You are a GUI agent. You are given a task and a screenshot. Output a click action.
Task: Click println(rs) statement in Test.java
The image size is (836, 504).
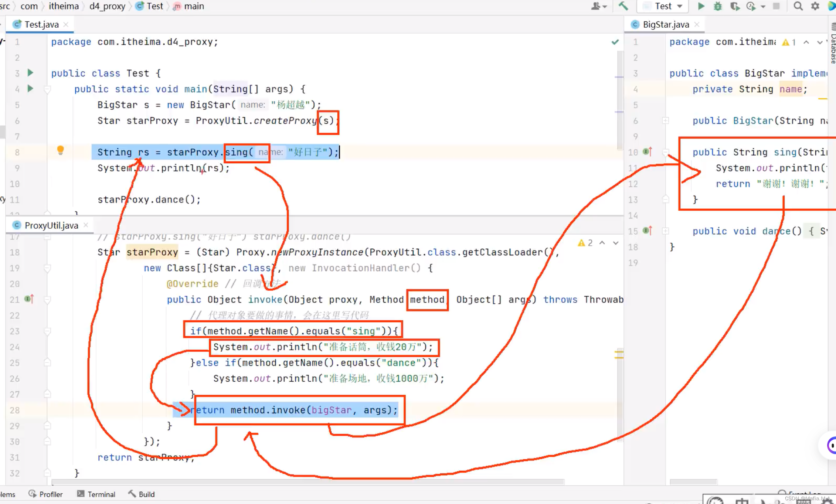click(x=163, y=168)
